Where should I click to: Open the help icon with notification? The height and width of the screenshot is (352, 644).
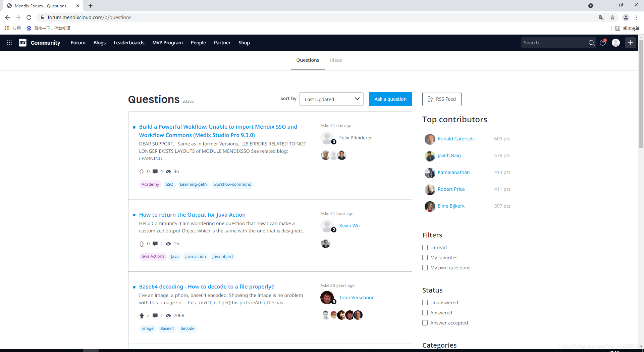[x=603, y=43]
